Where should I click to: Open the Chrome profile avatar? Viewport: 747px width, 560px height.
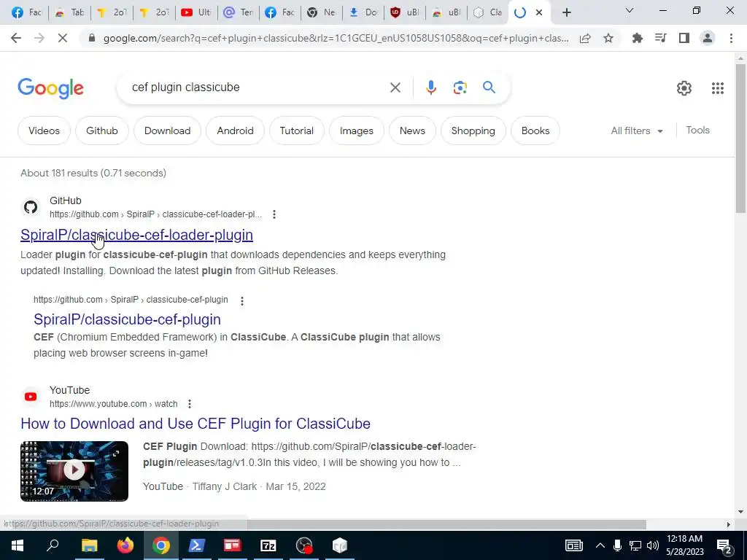(x=708, y=38)
